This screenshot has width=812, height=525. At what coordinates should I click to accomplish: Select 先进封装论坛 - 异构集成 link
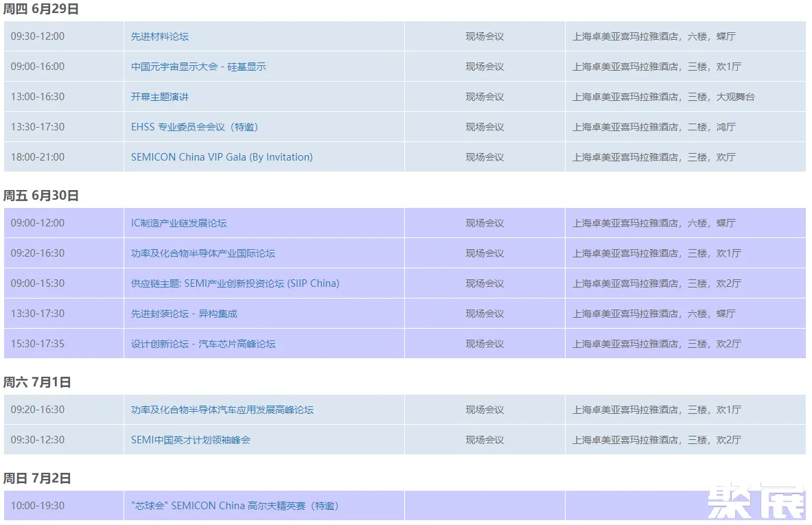pos(184,314)
